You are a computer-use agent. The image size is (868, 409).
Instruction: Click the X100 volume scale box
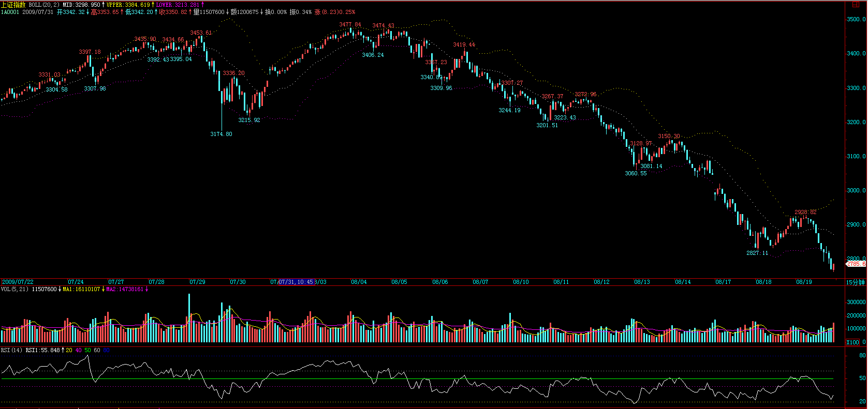tap(852, 342)
